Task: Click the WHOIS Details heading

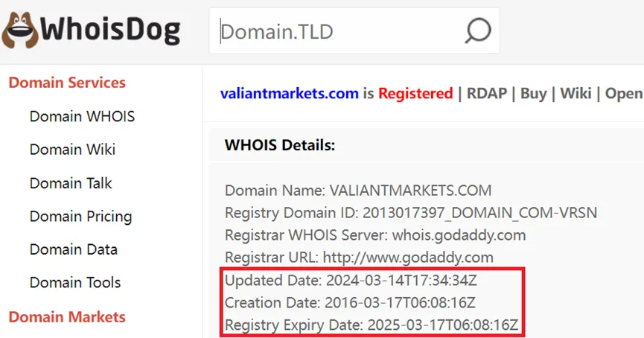Action: coord(280,145)
